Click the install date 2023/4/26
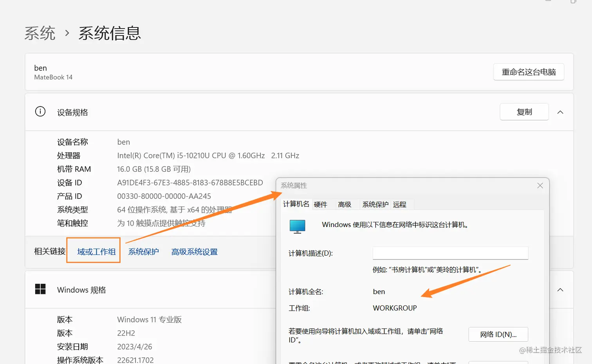This screenshot has width=592, height=364. click(x=135, y=347)
